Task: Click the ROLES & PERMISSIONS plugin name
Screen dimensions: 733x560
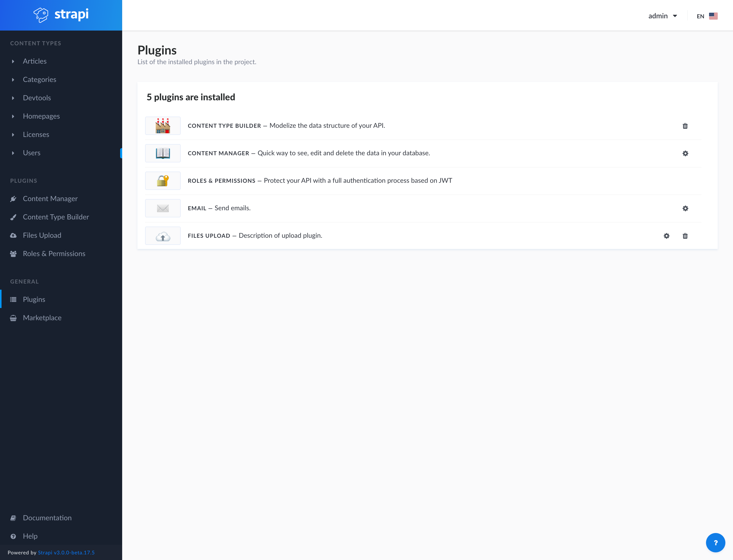Action: point(221,181)
